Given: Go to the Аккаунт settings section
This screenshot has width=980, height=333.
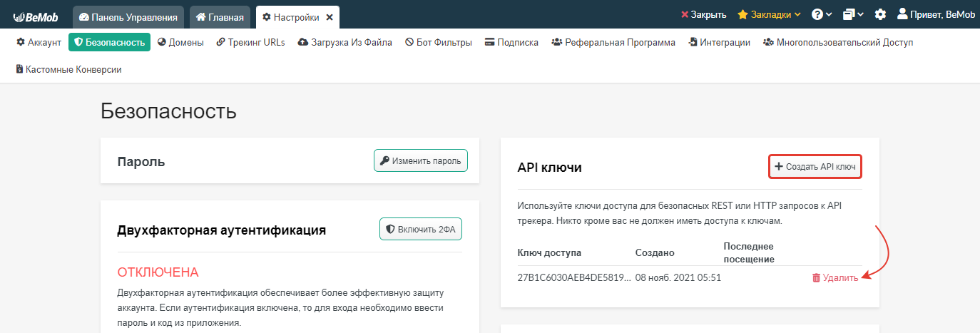Looking at the screenshot, I should [x=39, y=42].
